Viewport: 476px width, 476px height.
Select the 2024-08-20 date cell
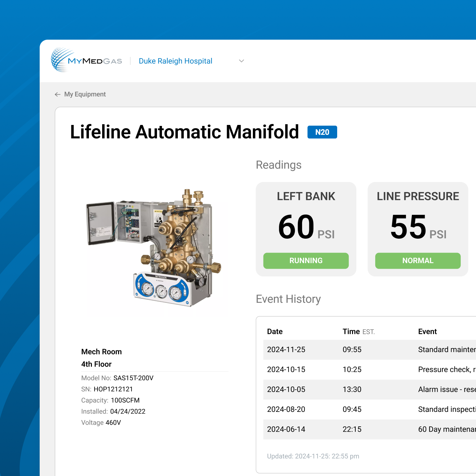(286, 409)
